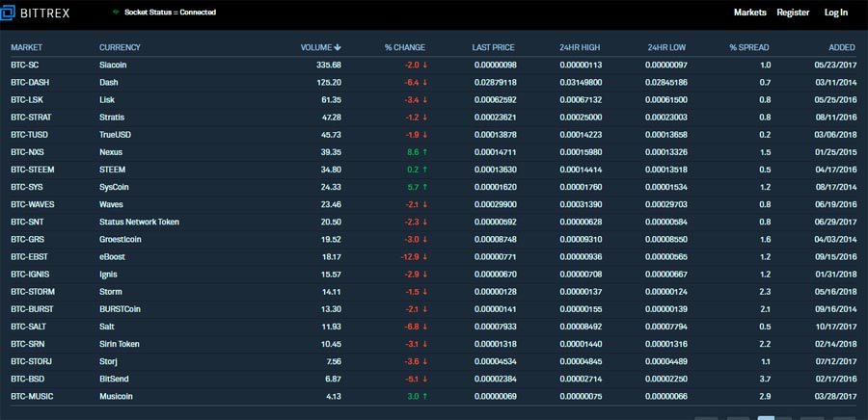Image resolution: width=868 pixels, height=420 pixels.
Task: Open the Log In page
Action: [836, 13]
